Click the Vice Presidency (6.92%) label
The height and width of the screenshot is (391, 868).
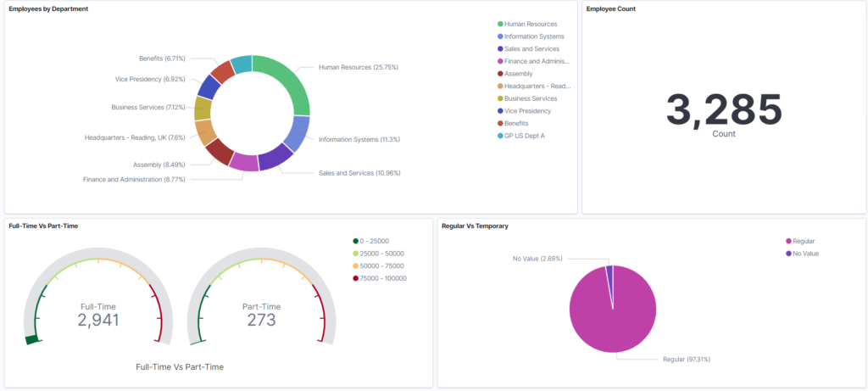point(151,79)
